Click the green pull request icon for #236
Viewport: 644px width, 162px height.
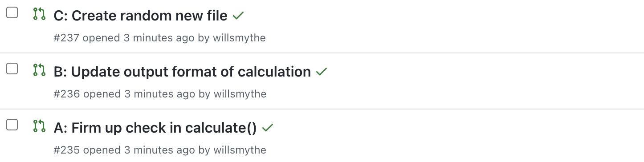[39, 70]
